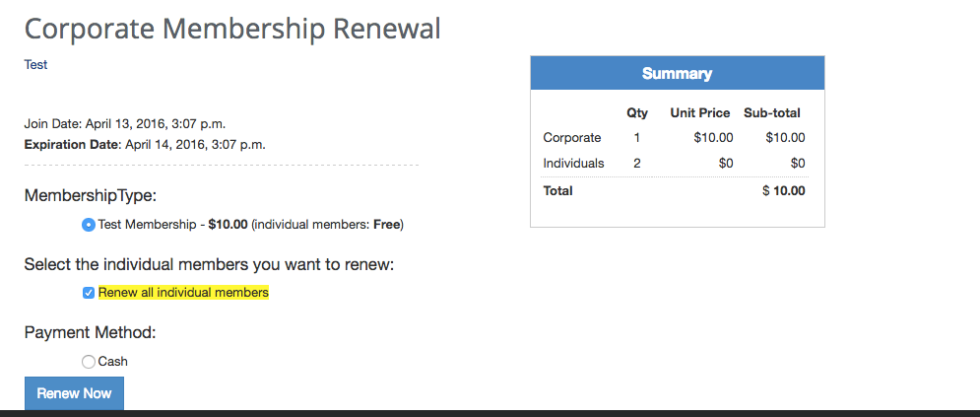Click the Expiration Date text line
This screenshot has height=417, width=980.
click(145, 145)
